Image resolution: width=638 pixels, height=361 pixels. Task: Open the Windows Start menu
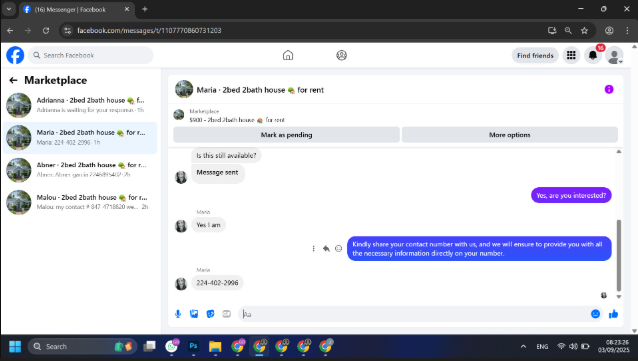[x=15, y=346]
